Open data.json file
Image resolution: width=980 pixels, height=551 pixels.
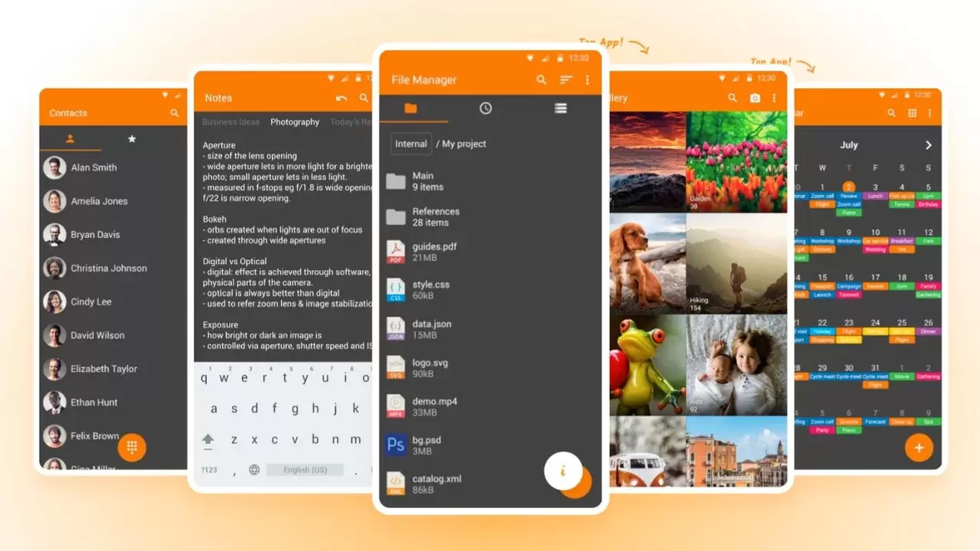click(490, 329)
